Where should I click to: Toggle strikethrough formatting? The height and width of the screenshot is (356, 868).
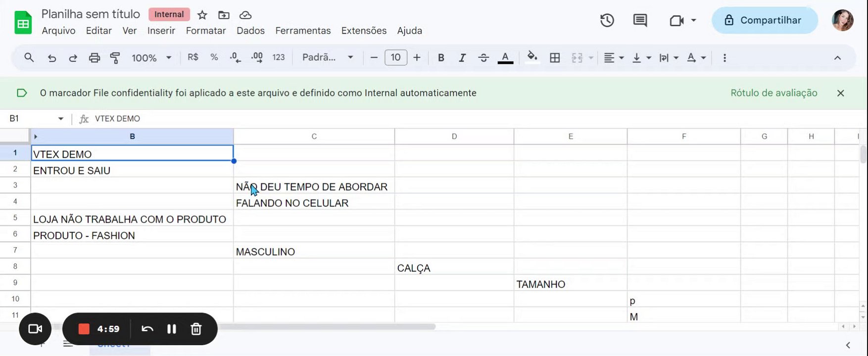(483, 58)
